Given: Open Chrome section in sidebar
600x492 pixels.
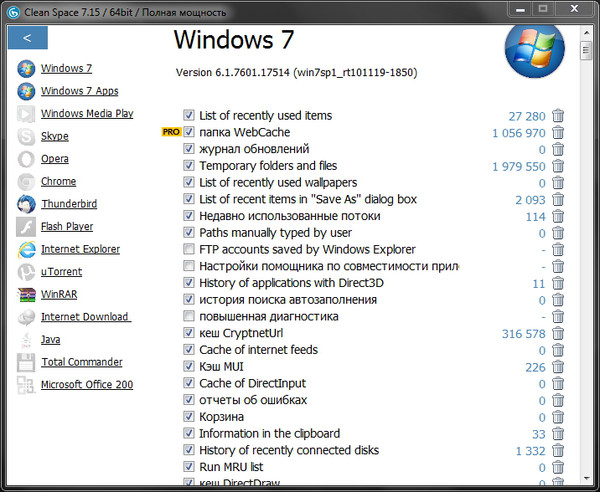Looking at the screenshot, I should (x=58, y=181).
